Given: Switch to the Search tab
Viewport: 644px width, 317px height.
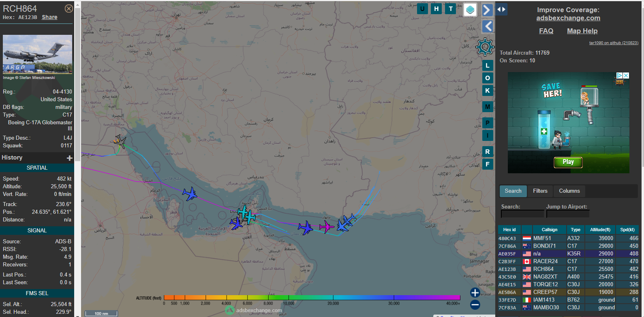Looking at the screenshot, I should [x=513, y=191].
